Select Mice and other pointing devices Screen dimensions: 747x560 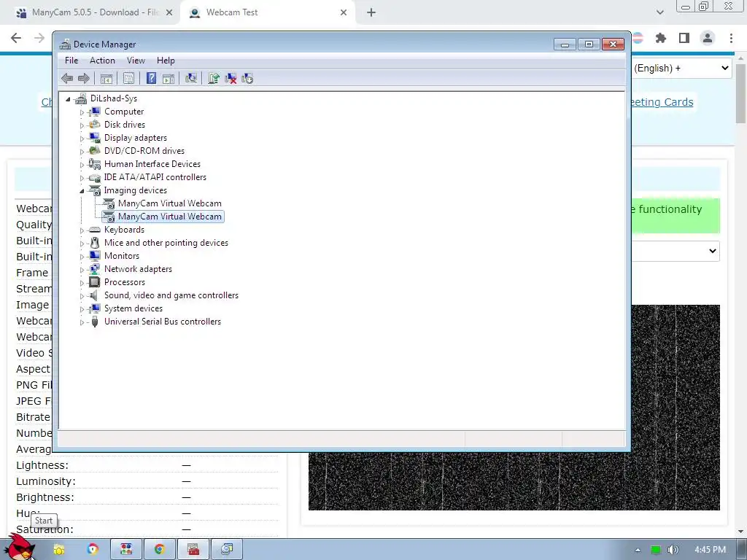pos(166,243)
